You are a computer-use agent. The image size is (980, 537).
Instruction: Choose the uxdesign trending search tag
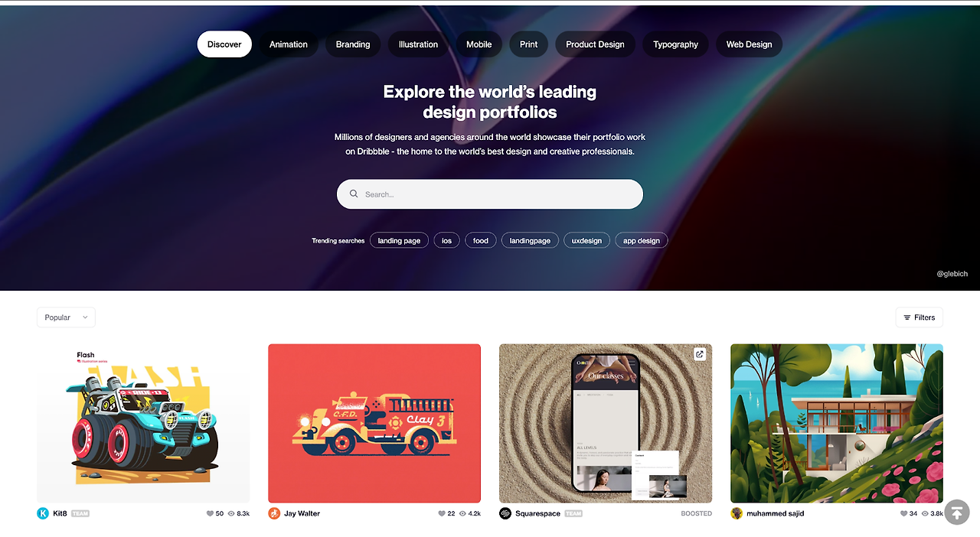tap(586, 240)
